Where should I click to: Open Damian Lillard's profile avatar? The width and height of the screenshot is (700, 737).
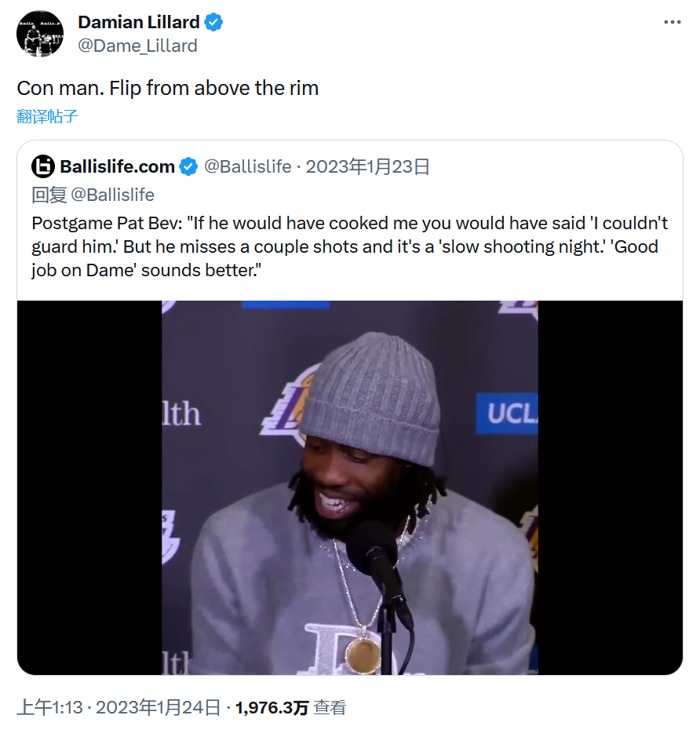(x=40, y=34)
